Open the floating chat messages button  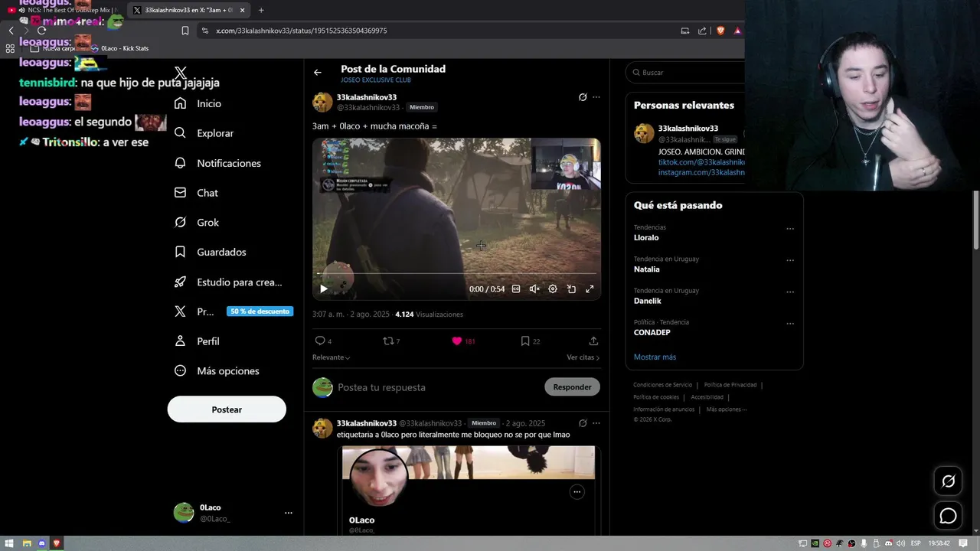pyautogui.click(x=948, y=516)
